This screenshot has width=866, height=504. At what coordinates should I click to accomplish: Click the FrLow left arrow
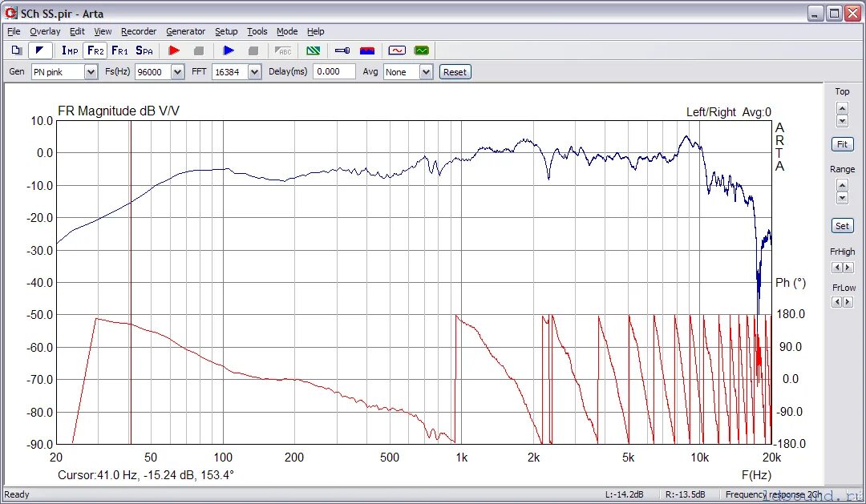pyautogui.click(x=837, y=302)
